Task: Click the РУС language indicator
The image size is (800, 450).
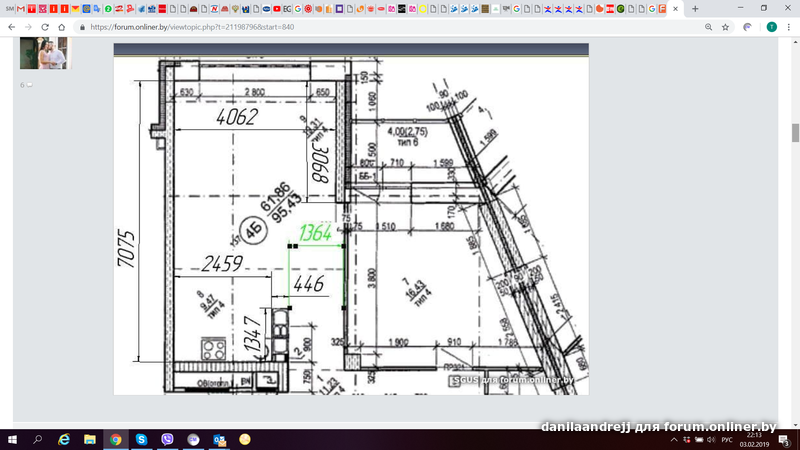Action: (x=728, y=439)
